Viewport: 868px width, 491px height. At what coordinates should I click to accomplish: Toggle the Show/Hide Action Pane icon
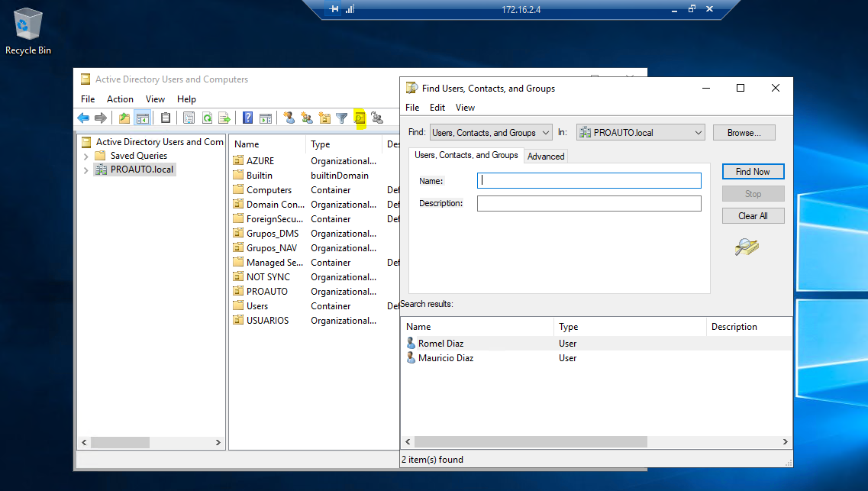(266, 118)
